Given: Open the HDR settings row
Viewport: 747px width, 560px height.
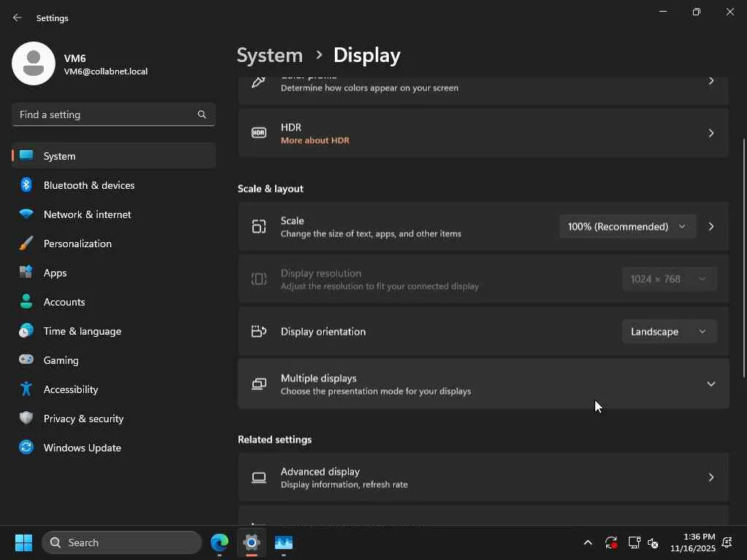Looking at the screenshot, I should (483, 133).
